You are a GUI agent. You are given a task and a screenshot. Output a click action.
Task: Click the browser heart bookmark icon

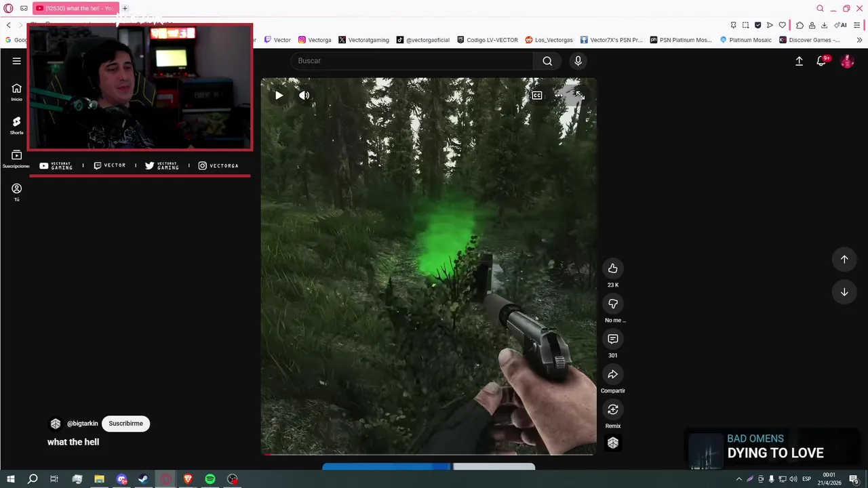[x=782, y=25]
